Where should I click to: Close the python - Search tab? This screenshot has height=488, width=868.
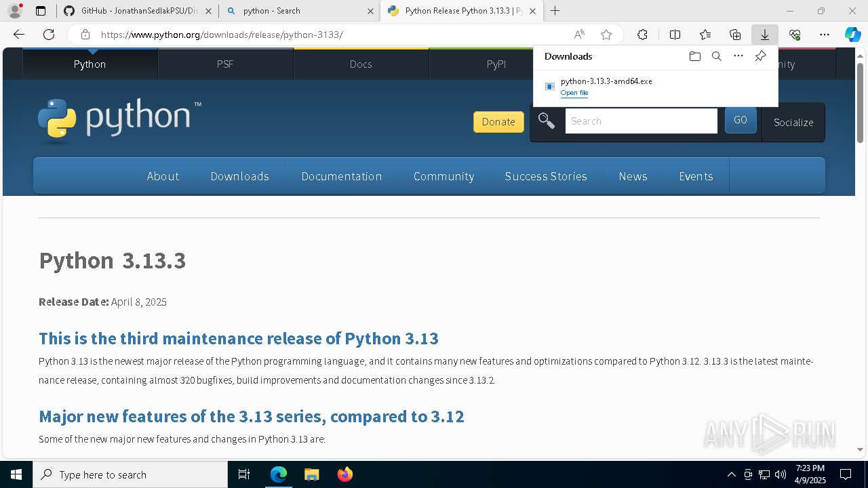coord(370,11)
